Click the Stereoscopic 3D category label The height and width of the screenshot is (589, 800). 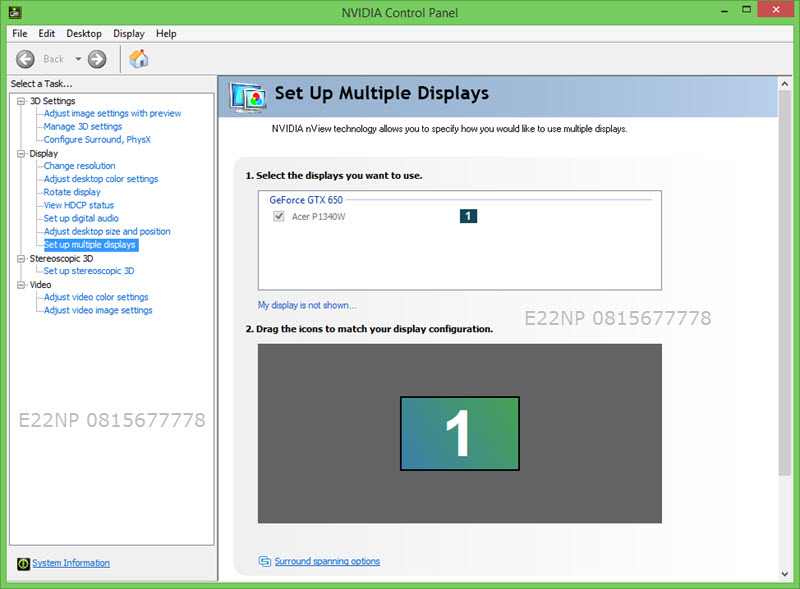(61, 259)
